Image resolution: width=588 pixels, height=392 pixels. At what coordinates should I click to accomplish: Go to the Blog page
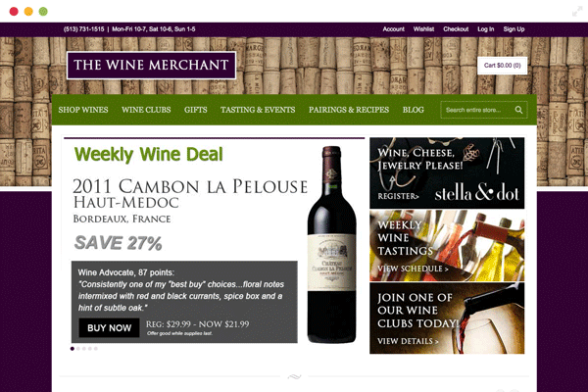coord(414,110)
